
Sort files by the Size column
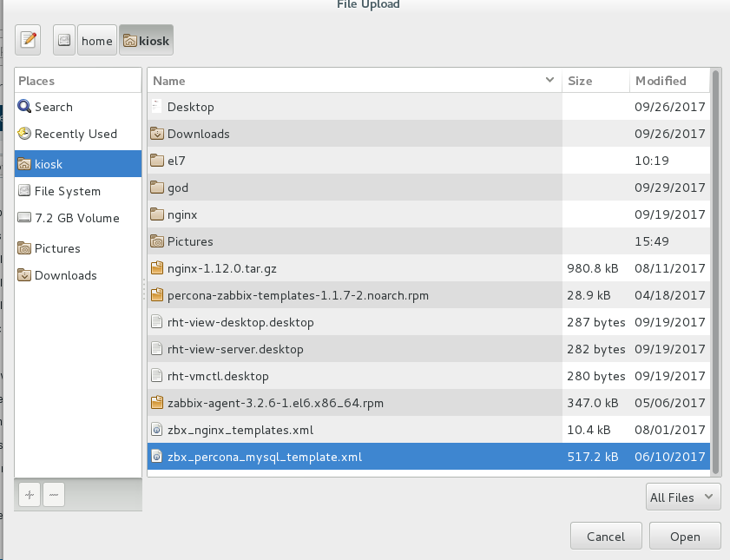tap(595, 81)
